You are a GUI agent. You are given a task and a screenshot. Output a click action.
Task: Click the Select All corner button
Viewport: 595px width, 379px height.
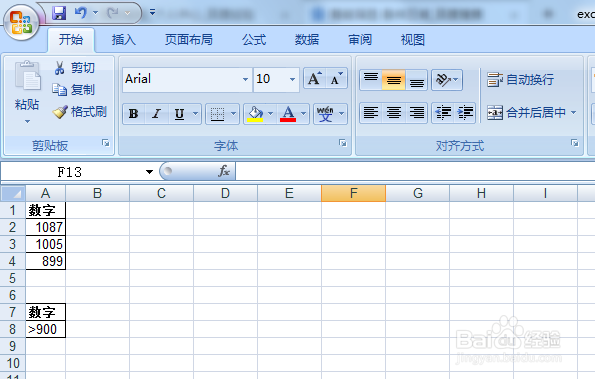coord(13,193)
